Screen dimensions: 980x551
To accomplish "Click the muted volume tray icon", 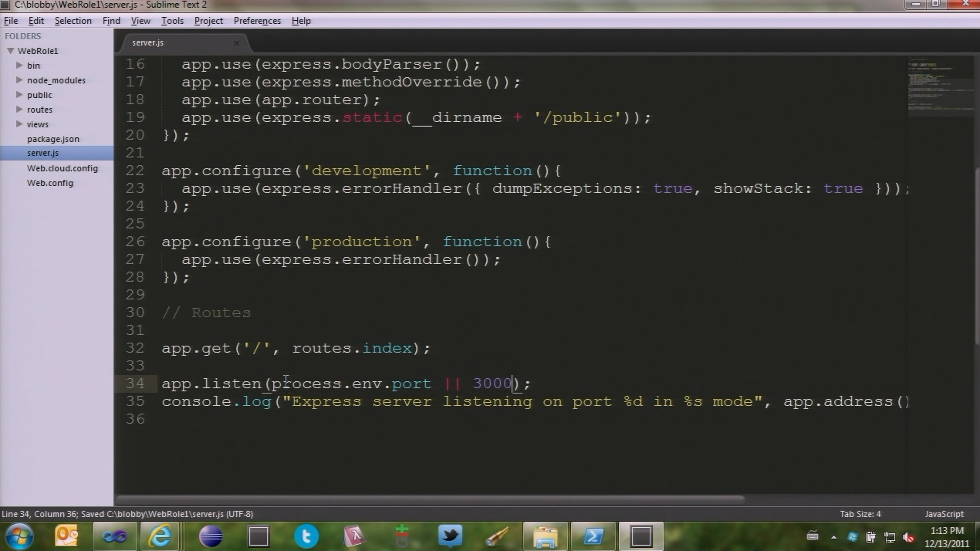I will click(908, 537).
